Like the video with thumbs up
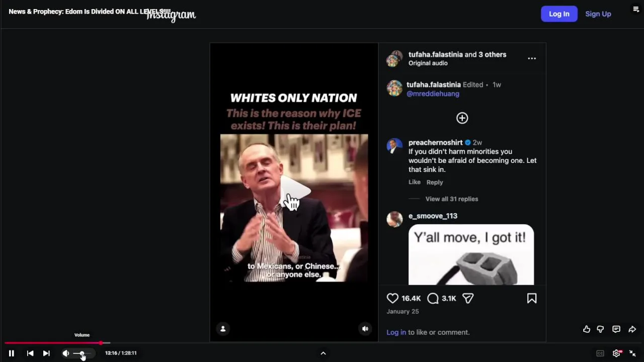The image size is (644, 362). click(x=587, y=329)
